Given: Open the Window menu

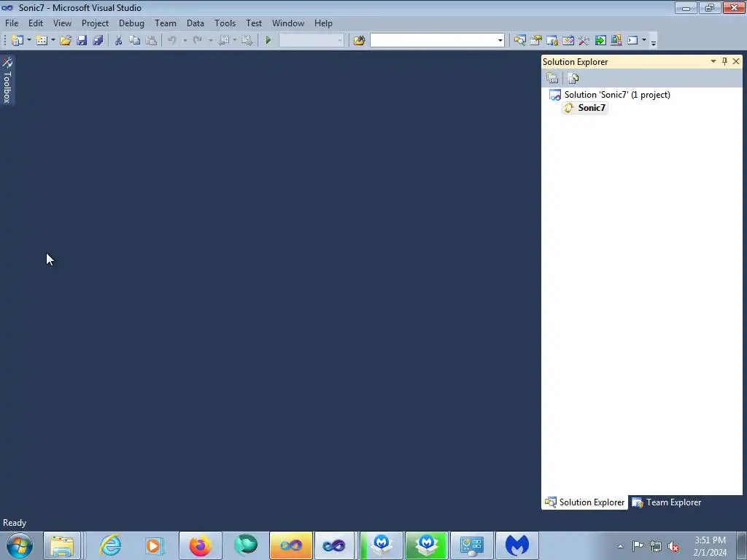Looking at the screenshot, I should (287, 23).
